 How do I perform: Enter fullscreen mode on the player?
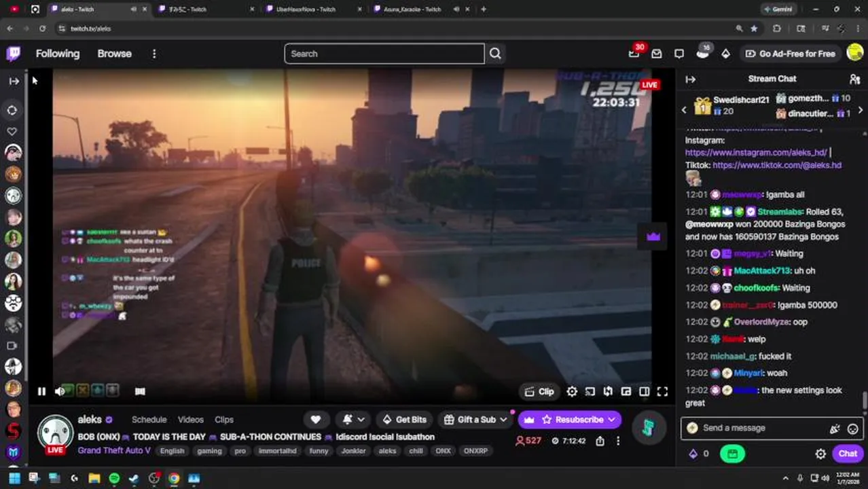(x=662, y=391)
